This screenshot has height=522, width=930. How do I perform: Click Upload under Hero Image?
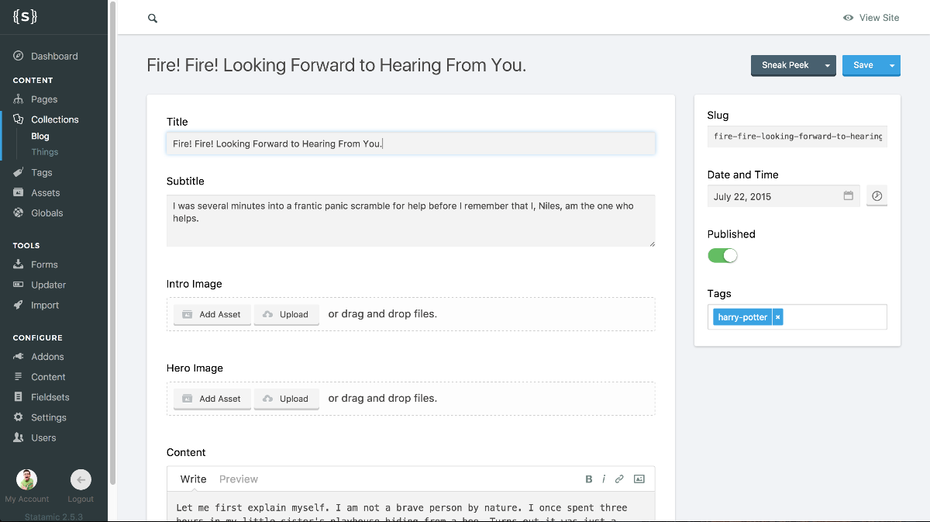(286, 398)
